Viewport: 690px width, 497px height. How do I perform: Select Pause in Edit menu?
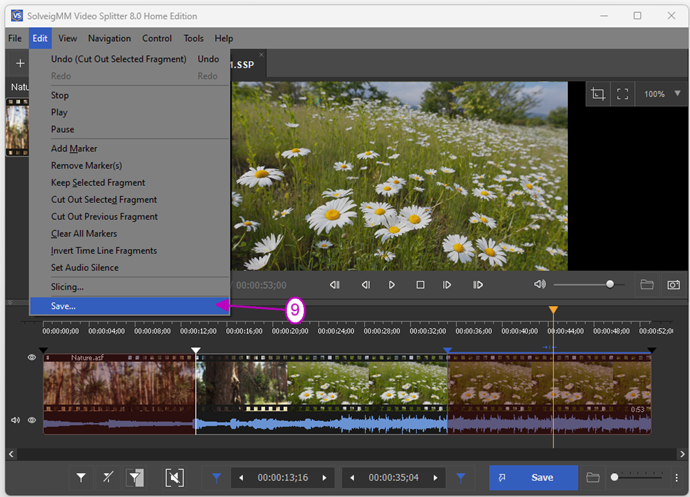pyautogui.click(x=130, y=129)
